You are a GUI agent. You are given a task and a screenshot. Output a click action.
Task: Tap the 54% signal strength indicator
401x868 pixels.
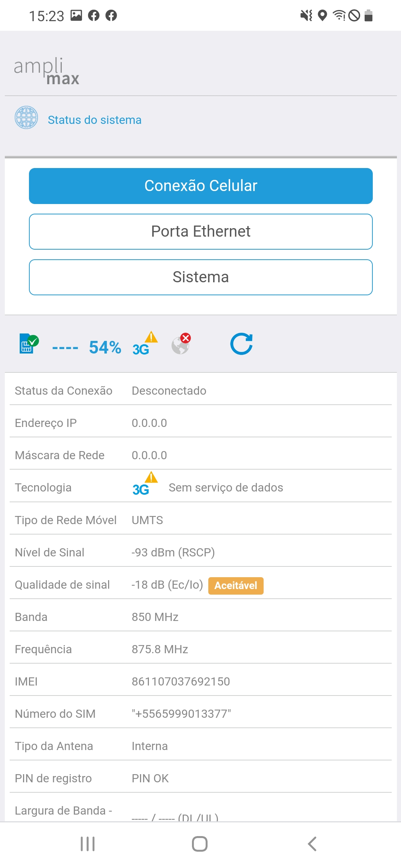tap(105, 348)
